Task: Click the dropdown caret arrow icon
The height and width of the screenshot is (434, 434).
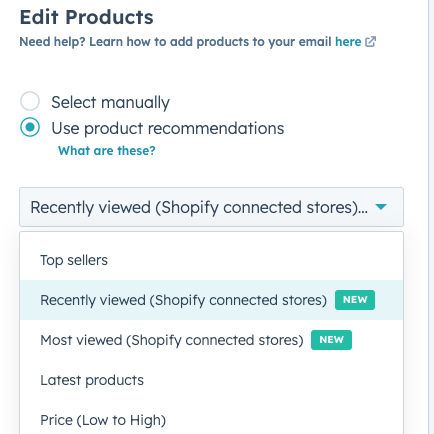Action: tap(381, 207)
